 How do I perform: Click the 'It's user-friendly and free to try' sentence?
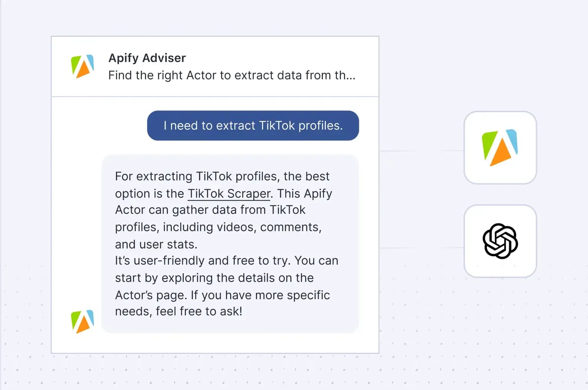click(203, 261)
